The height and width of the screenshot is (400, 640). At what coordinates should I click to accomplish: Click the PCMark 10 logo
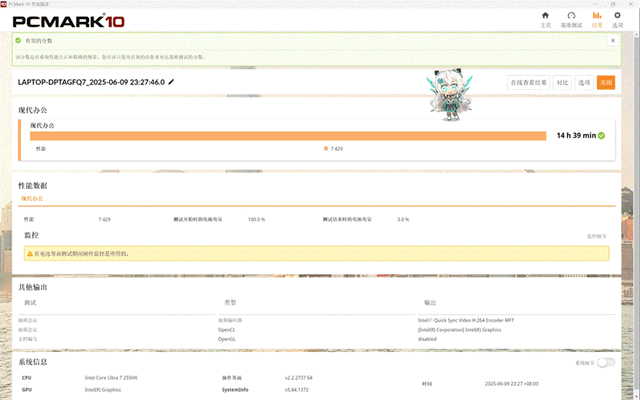coord(69,21)
